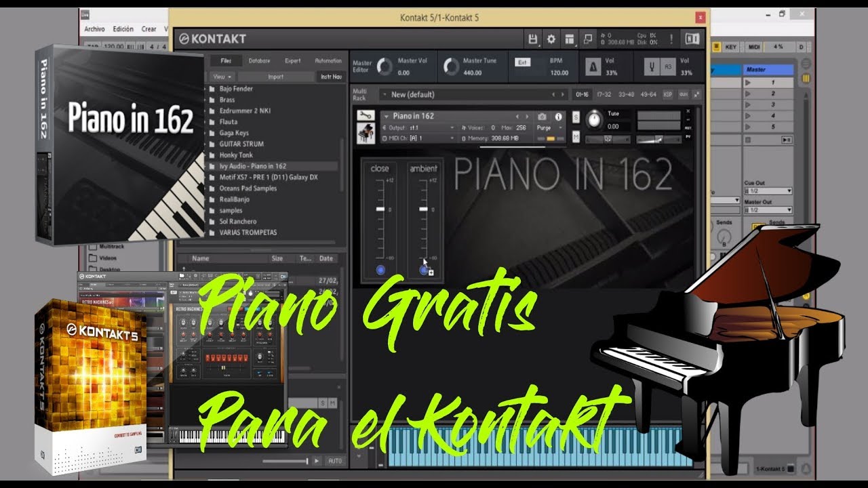Click the Bajo Fender folder icon
The height and width of the screenshot is (488, 868).
coord(212,89)
